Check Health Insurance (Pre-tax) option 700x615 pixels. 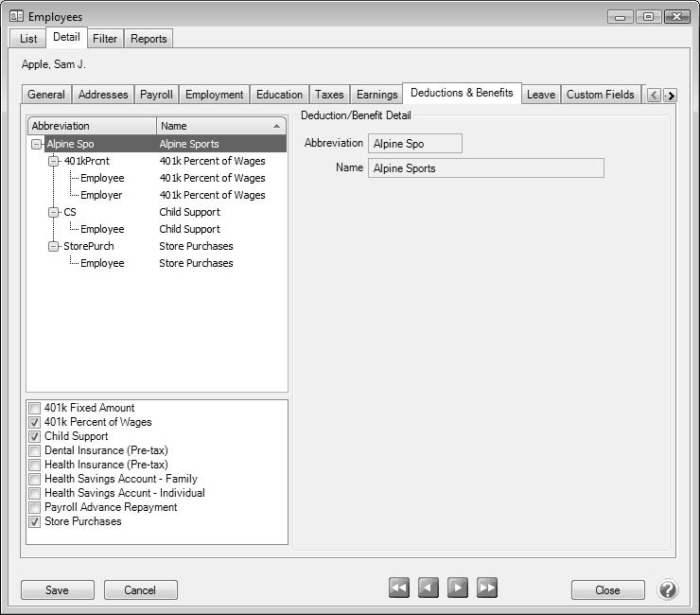(x=35, y=465)
